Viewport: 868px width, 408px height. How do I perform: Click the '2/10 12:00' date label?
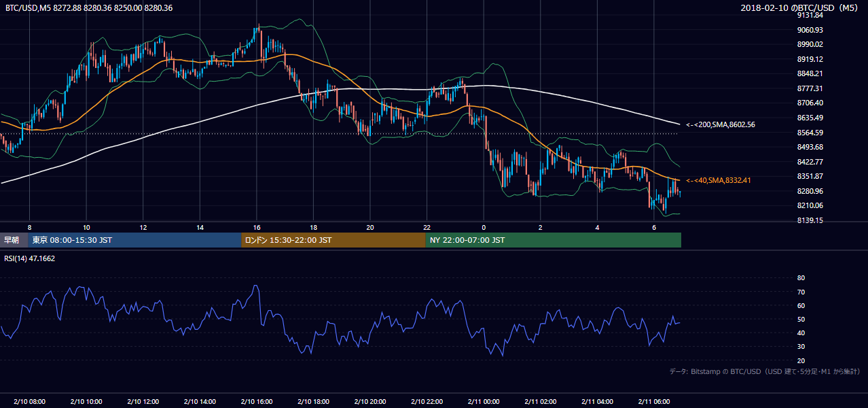[143, 402]
